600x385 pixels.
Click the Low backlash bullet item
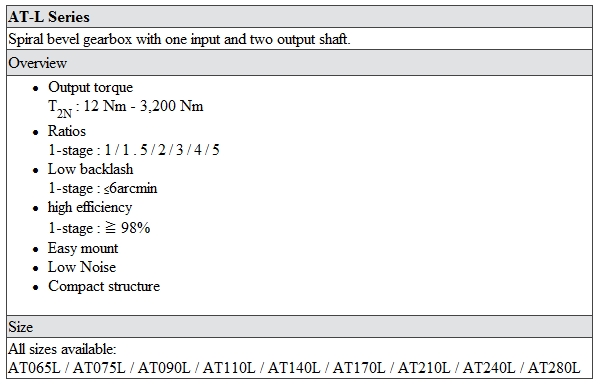tap(91, 169)
